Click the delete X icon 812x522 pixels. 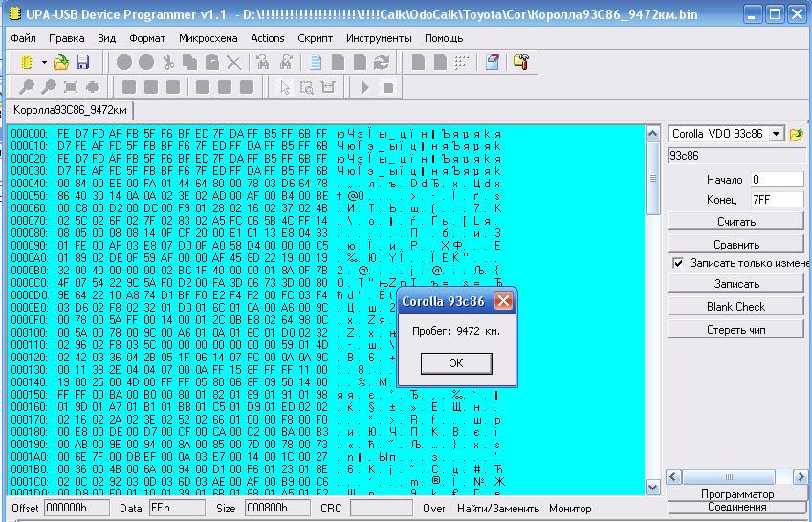234,63
